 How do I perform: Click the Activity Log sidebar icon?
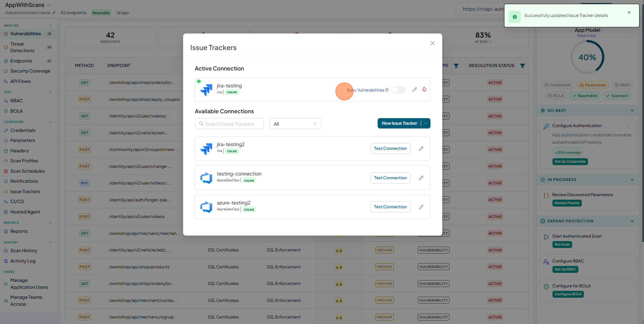(x=6, y=261)
